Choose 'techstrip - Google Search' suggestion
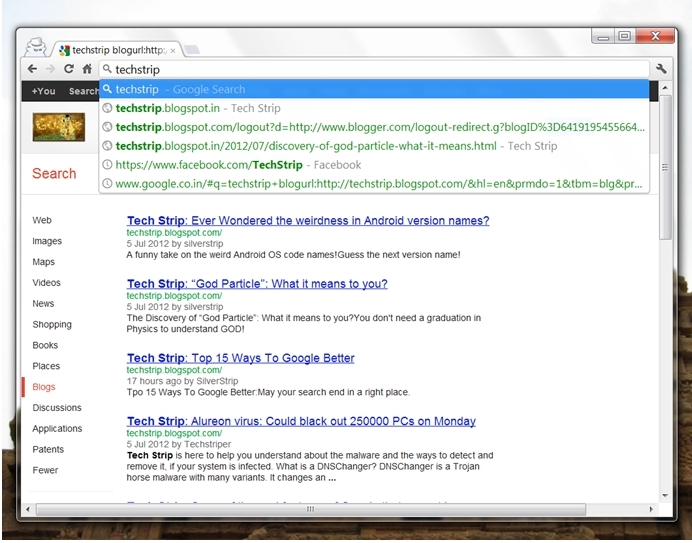 pyautogui.click(x=374, y=89)
